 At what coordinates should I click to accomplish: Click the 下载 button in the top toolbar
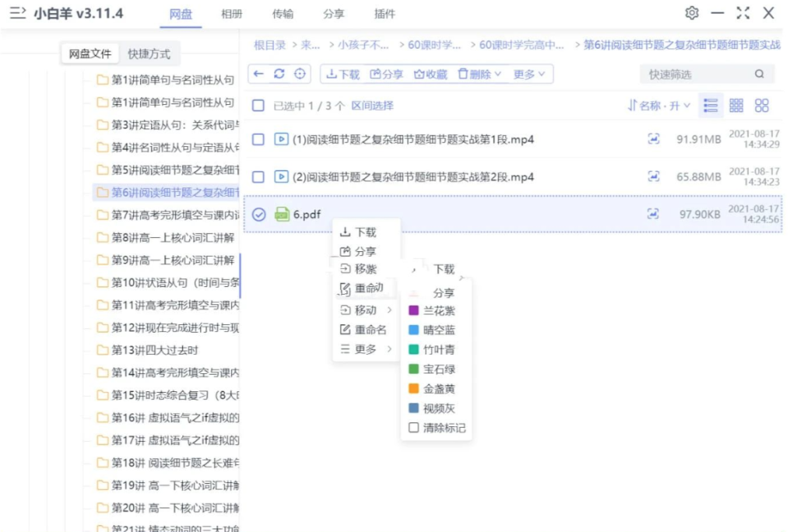pos(342,74)
